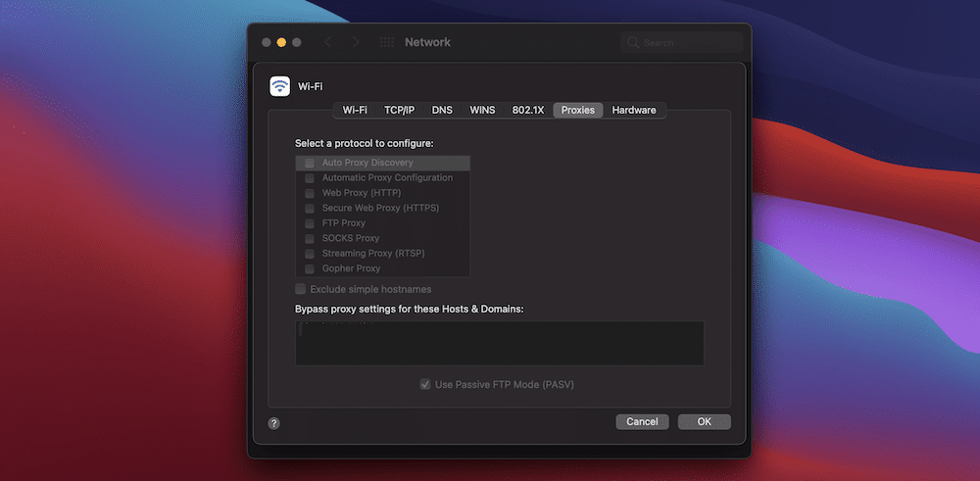980x481 pixels.
Task: Click the bypass proxy hosts text field
Action: tap(499, 343)
